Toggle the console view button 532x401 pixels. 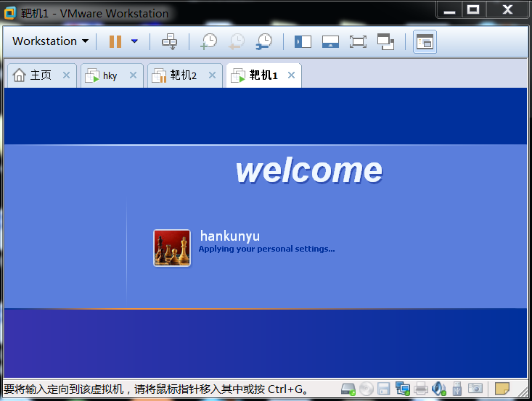pyautogui.click(x=425, y=41)
